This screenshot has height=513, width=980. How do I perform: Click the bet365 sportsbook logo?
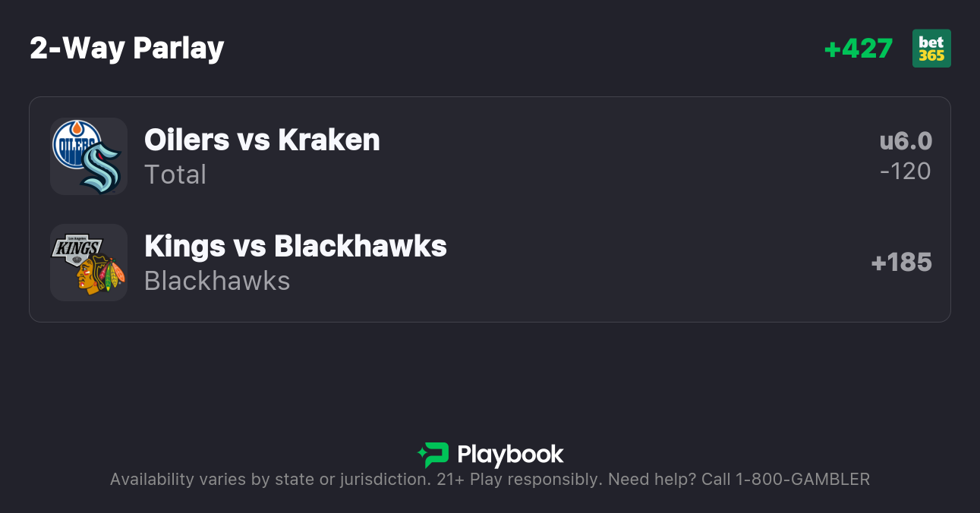click(x=931, y=49)
